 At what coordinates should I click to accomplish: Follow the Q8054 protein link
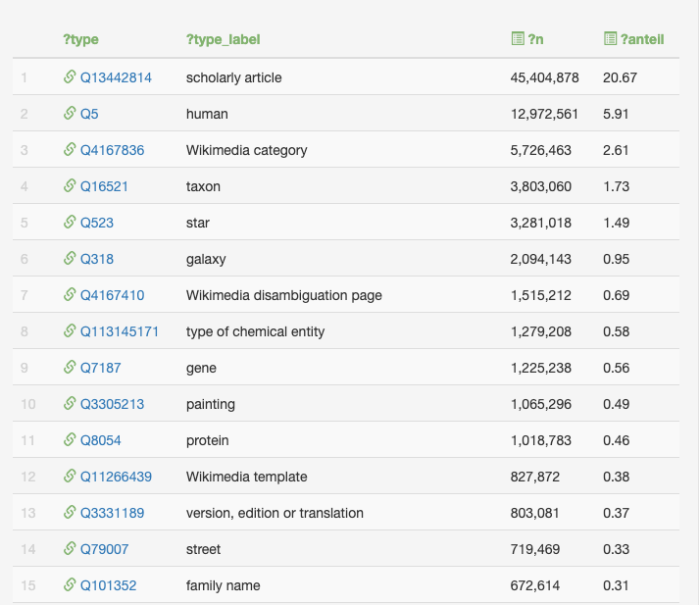[100, 440]
